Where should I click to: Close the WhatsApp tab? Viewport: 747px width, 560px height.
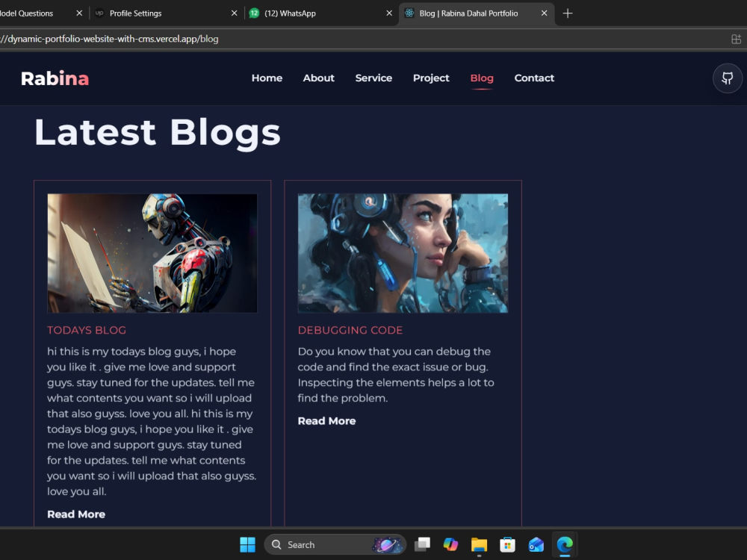pos(389,13)
